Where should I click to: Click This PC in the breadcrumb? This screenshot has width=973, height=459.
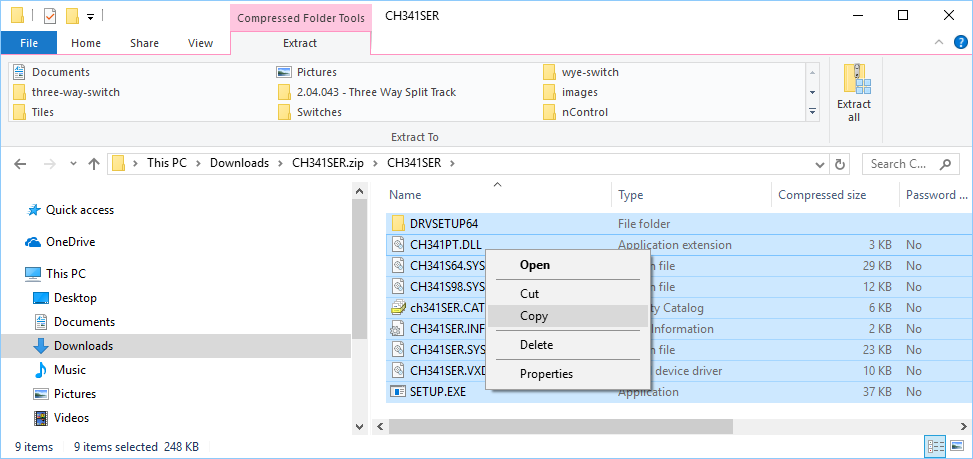tap(166, 164)
